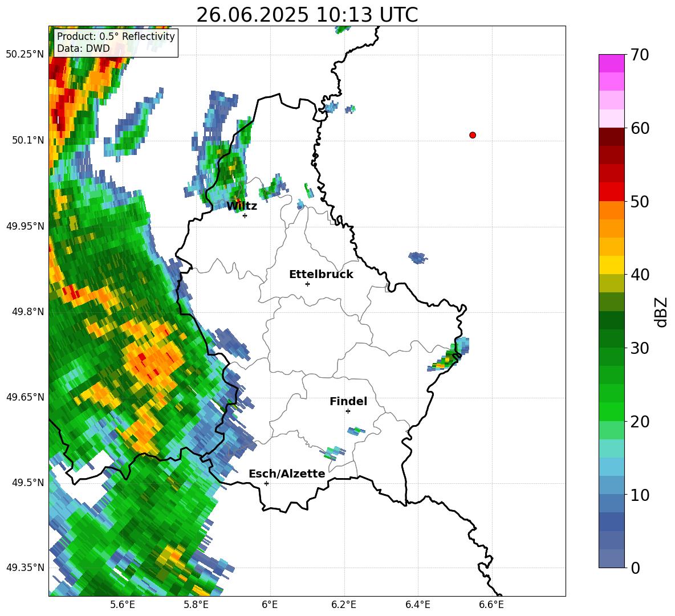Click the orange colorbar segment just below 50
The width and height of the screenshot is (675, 616).
point(611,210)
